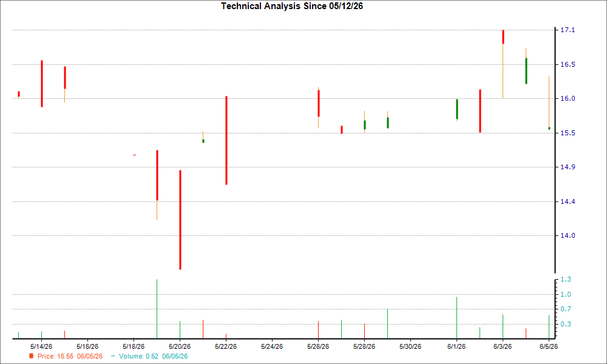Click the 6/5/26 date axis label
This screenshot has height=364, width=607.
[x=549, y=346]
